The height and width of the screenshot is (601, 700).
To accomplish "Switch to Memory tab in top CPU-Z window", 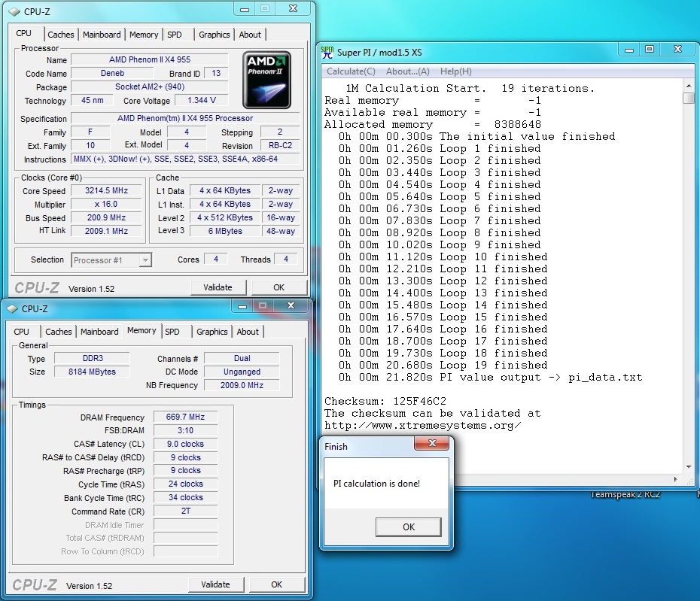I will pyautogui.click(x=144, y=35).
